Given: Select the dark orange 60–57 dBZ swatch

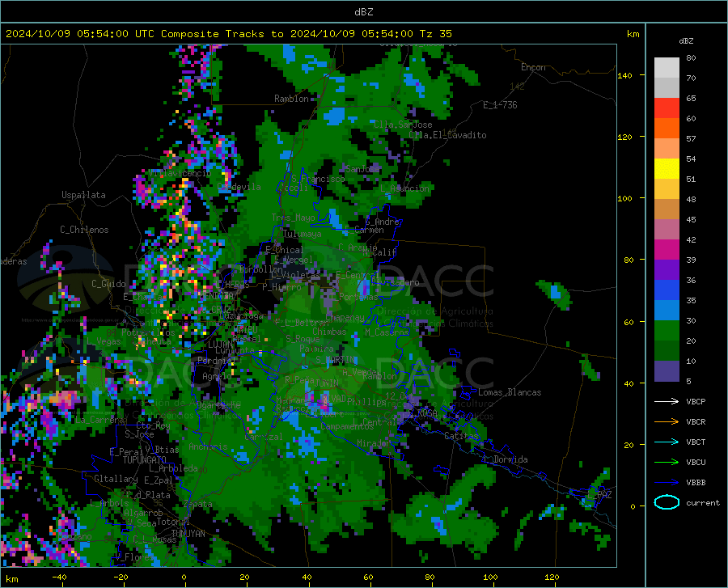Looking at the screenshot, I should pyautogui.click(x=667, y=129).
